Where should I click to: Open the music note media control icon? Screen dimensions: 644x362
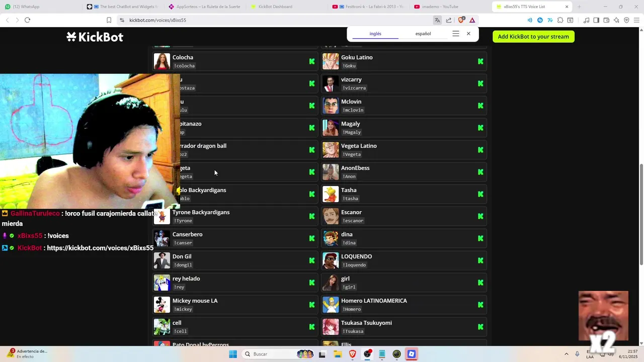(x=586, y=20)
